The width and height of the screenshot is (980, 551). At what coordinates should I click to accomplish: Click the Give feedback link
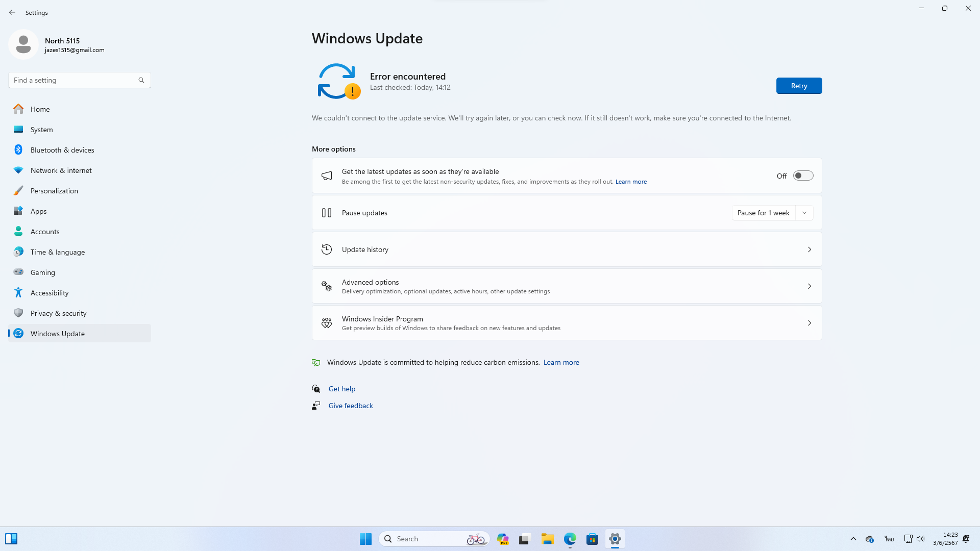click(351, 406)
